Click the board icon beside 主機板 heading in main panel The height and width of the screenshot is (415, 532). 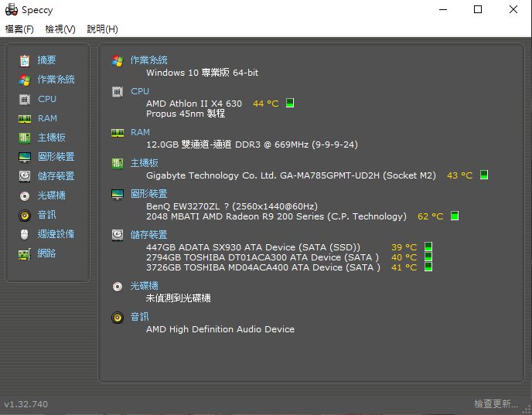click(x=118, y=163)
